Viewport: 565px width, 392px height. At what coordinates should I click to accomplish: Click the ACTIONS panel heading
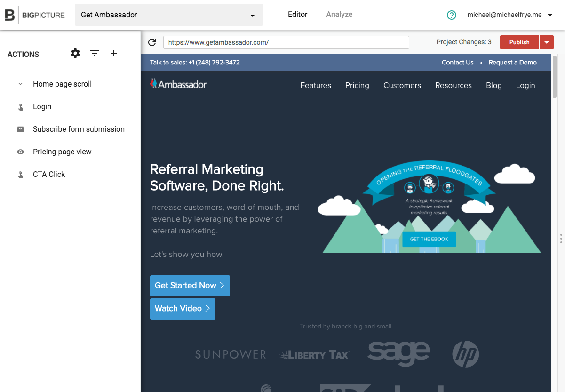pos(24,55)
